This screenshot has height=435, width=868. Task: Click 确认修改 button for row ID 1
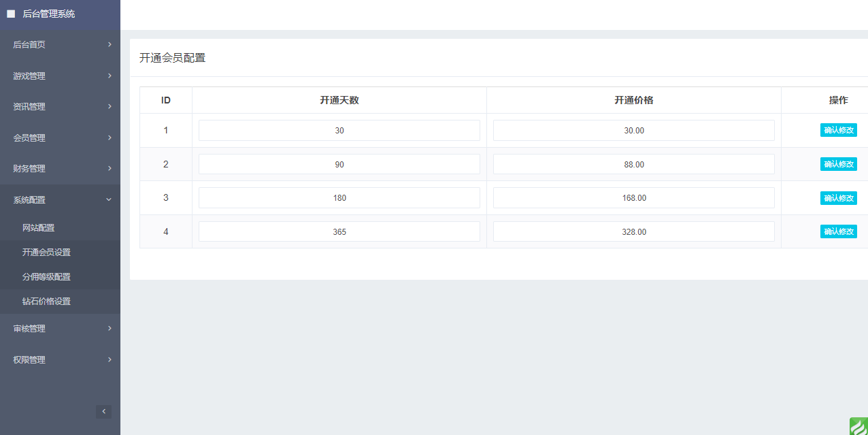[838, 131]
